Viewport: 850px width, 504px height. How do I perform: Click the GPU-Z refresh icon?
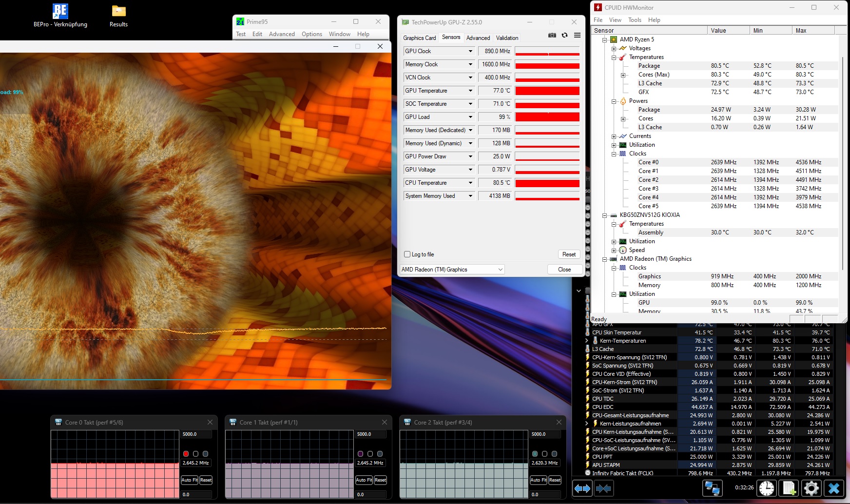(564, 35)
